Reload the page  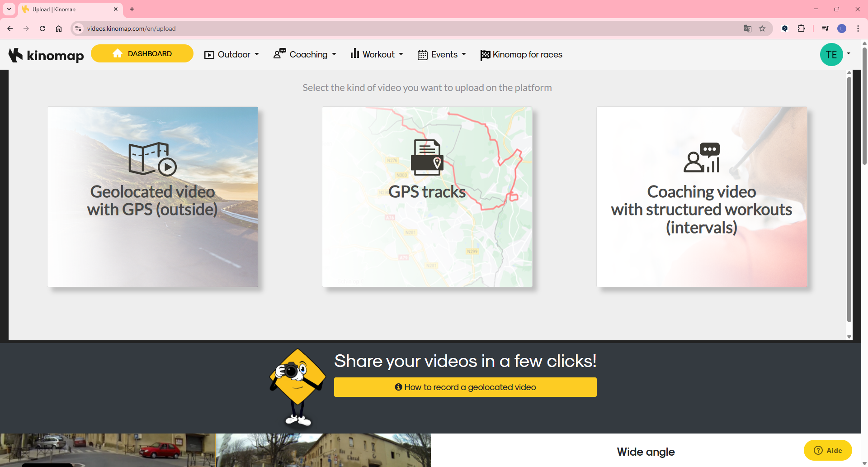42,29
